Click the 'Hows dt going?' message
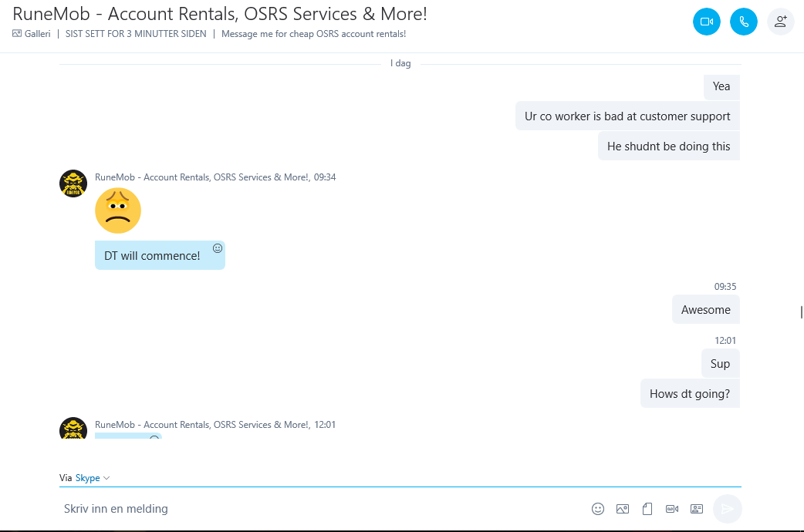Image resolution: width=804 pixels, height=532 pixels. point(690,394)
